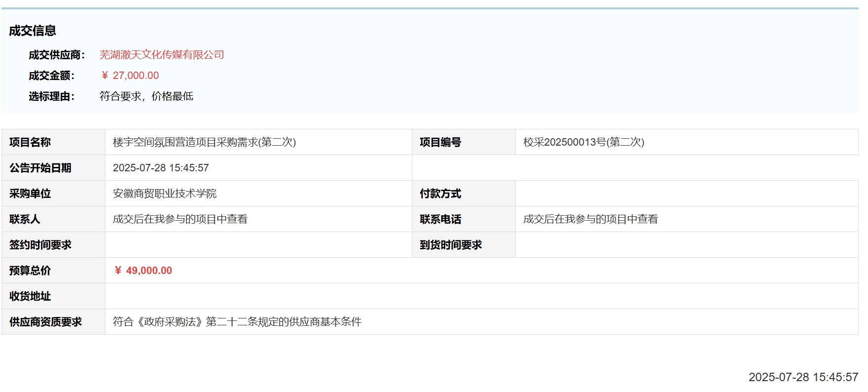Click supplier link 芜湖澈天文化传媒有限公司
The image size is (868, 392).
click(x=162, y=55)
